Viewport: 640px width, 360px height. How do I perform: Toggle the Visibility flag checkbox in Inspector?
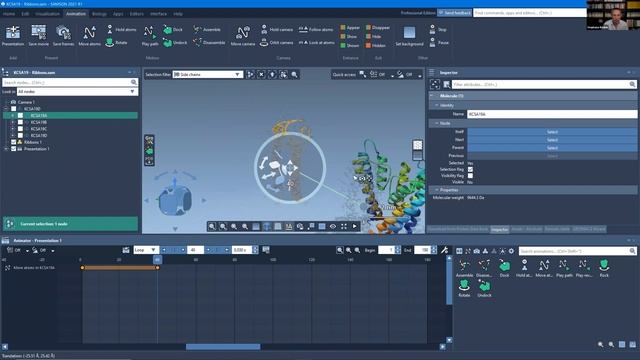click(470, 176)
